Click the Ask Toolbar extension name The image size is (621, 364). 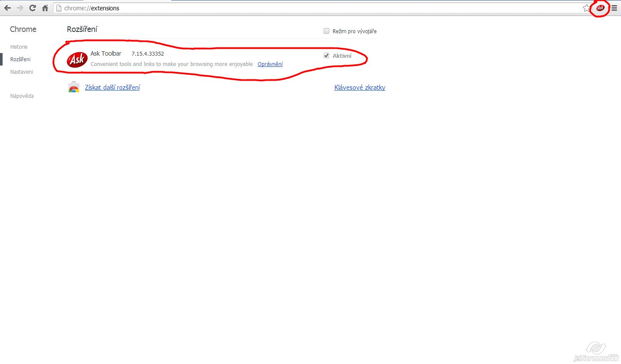pyautogui.click(x=106, y=53)
